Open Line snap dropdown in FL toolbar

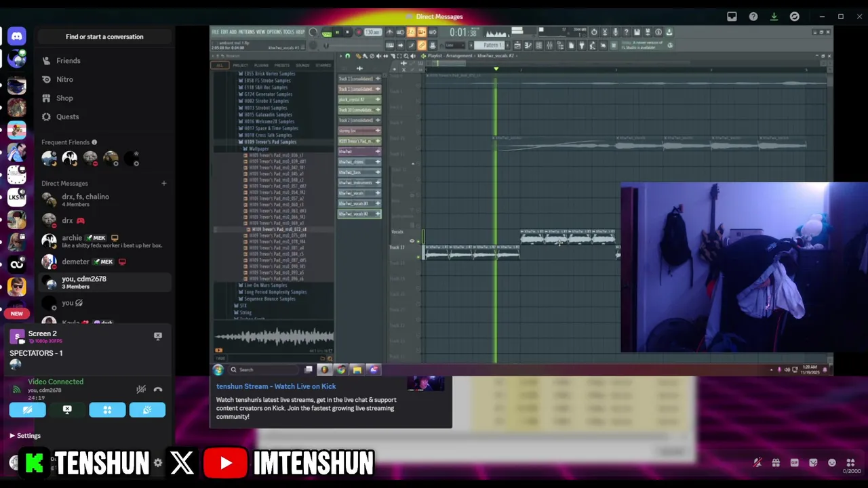click(x=455, y=45)
